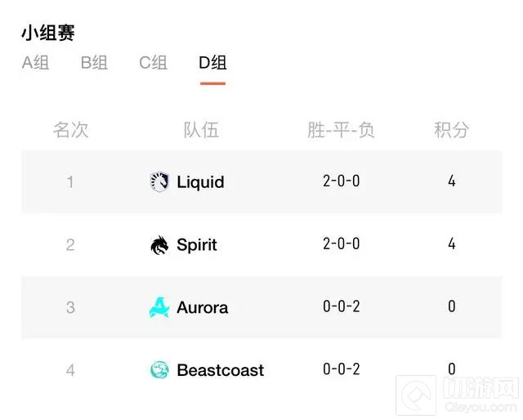Select the Aurora team name

click(x=203, y=308)
